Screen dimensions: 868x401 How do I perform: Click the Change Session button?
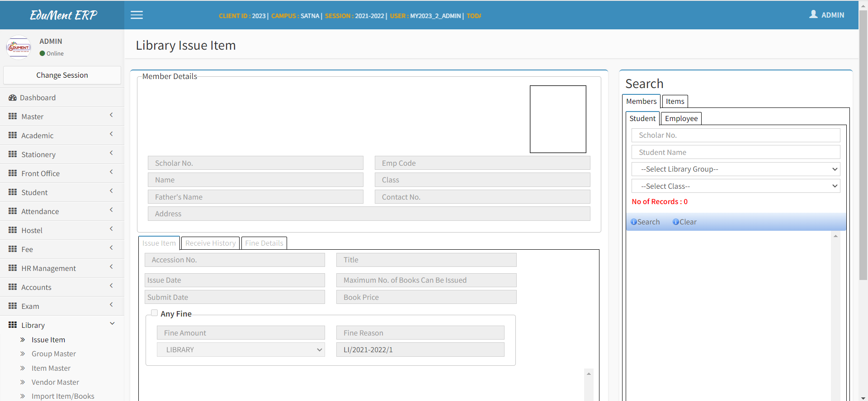click(62, 75)
